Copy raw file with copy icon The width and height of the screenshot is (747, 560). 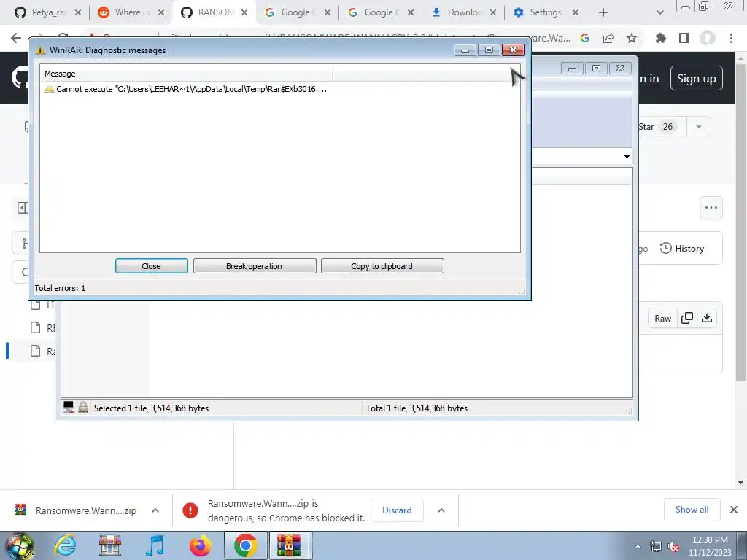point(687,318)
